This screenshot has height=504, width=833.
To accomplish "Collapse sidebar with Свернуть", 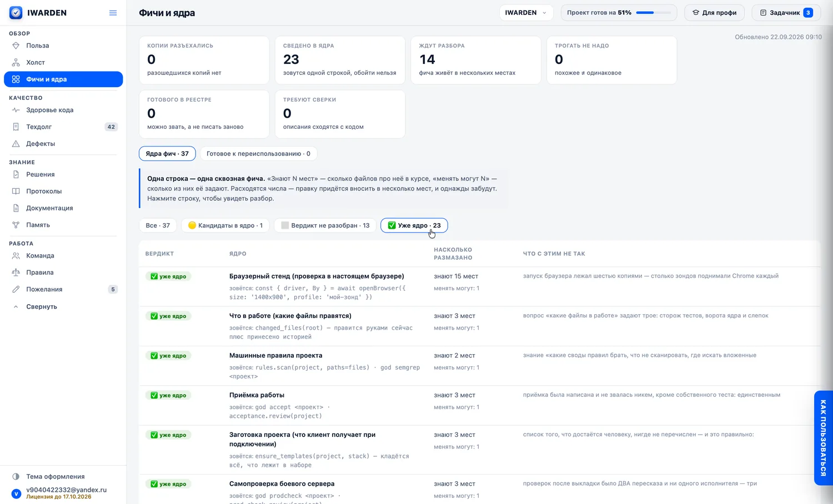I will 63,306.
